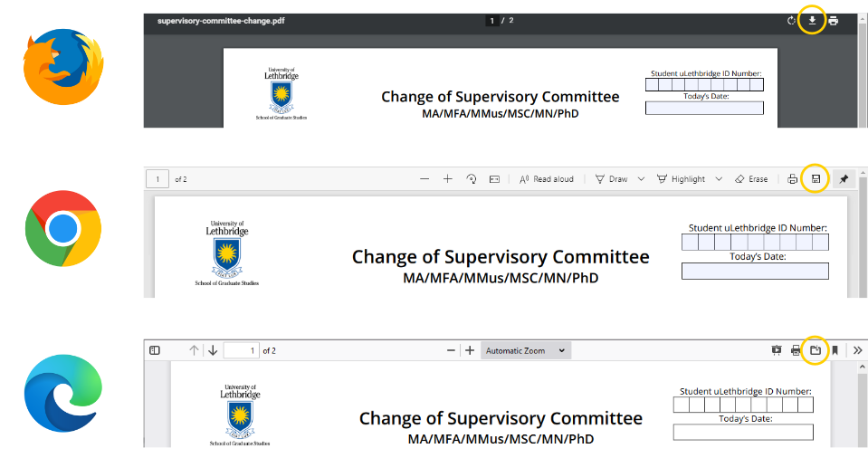
Task: Select the page number box in the dark toolbar
Action: click(491, 21)
